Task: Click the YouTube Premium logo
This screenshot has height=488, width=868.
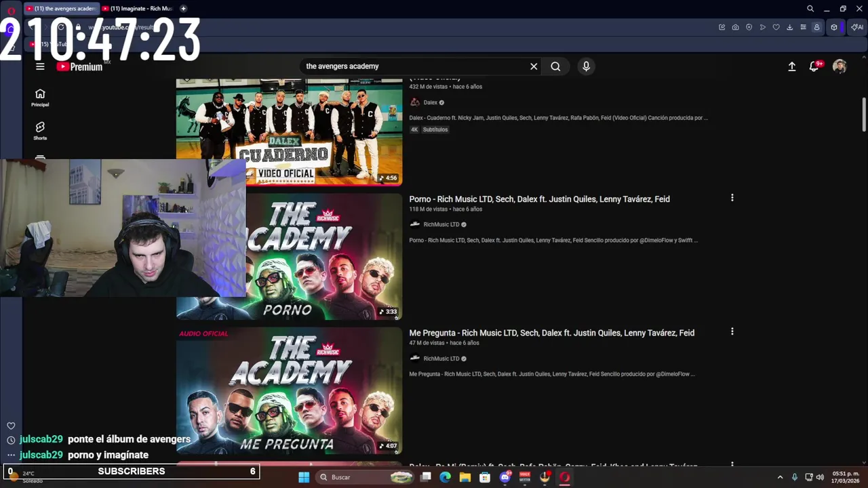Action: [x=79, y=66]
